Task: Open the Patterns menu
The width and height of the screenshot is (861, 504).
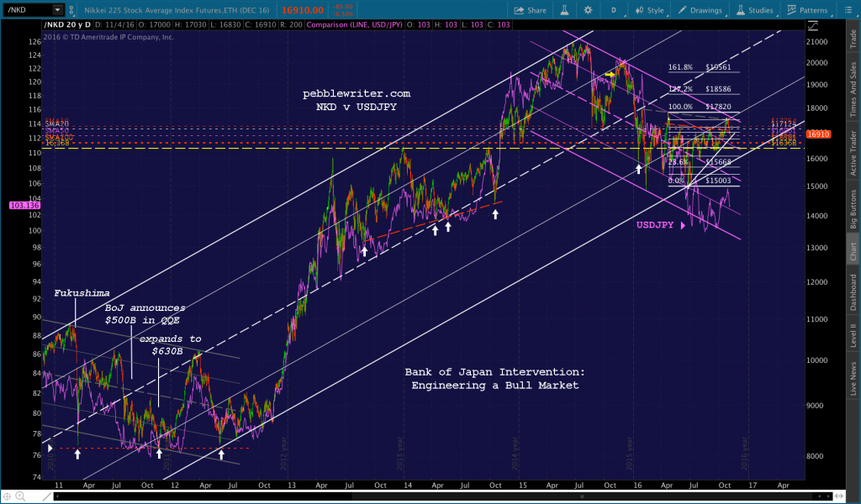Action: coord(807,10)
